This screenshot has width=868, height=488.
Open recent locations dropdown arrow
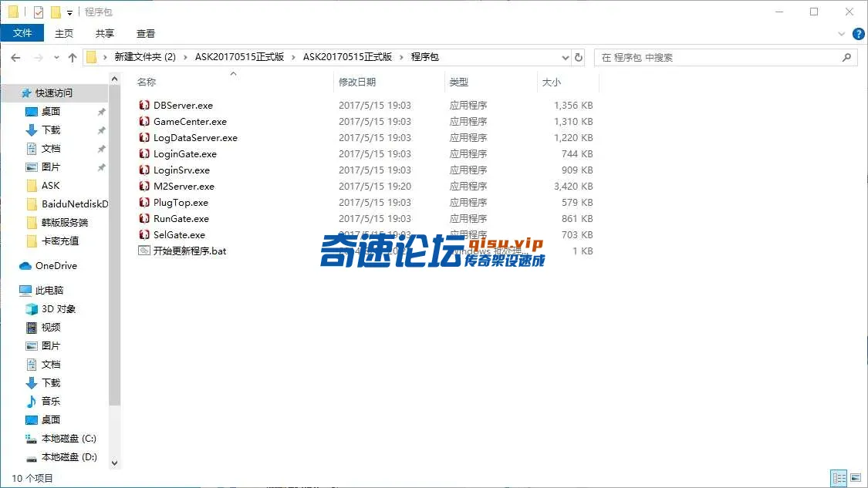coord(56,58)
